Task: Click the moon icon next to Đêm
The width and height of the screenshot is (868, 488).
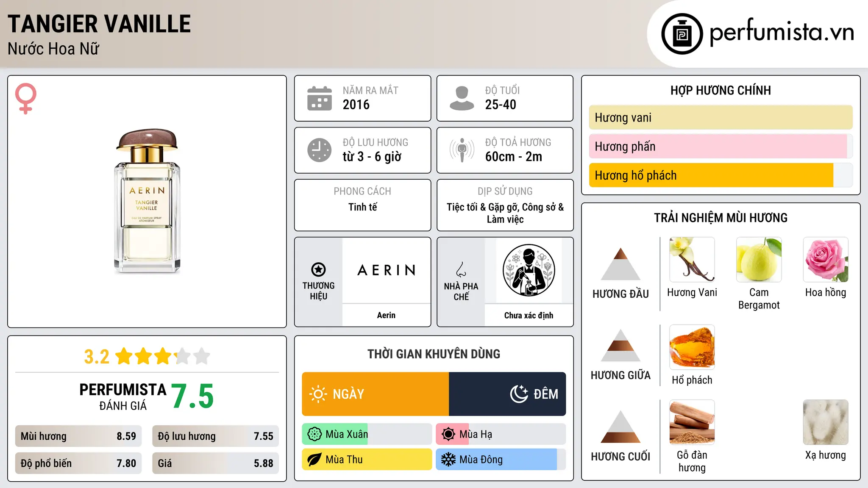Action: (519, 394)
